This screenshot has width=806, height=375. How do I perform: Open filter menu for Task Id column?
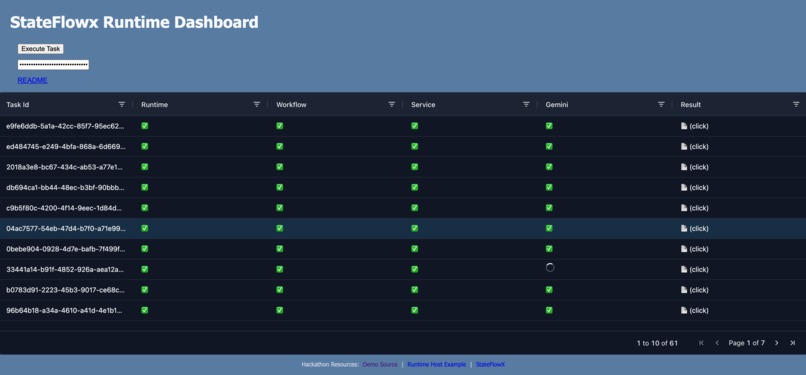click(x=122, y=104)
